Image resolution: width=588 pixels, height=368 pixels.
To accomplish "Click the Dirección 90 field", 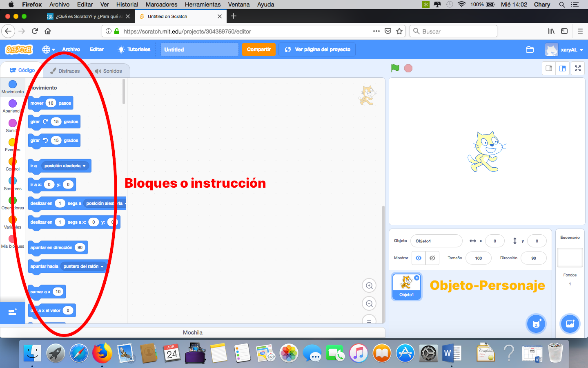I will pos(534,258).
